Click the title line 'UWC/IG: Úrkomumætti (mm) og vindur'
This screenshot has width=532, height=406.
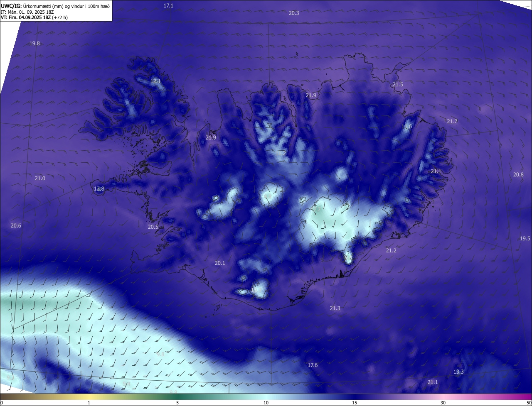pyautogui.click(x=55, y=6)
